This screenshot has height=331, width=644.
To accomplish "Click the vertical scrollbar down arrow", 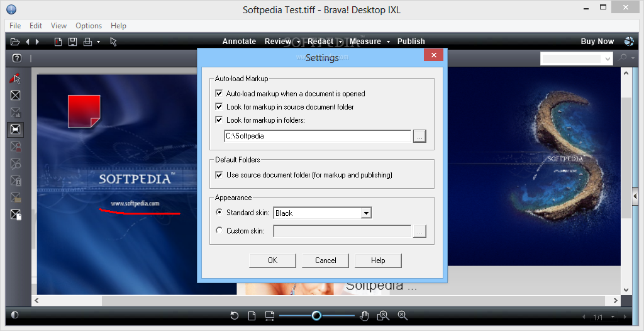I will [626, 290].
